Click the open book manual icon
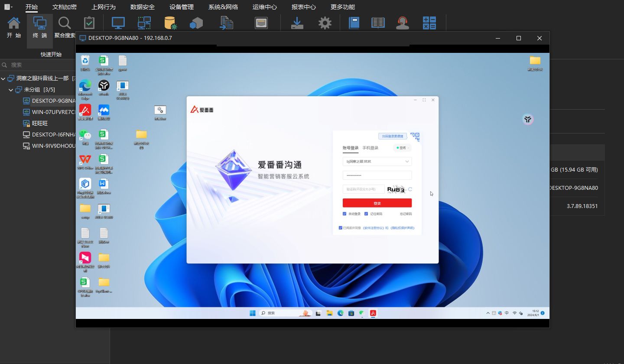 point(378,23)
